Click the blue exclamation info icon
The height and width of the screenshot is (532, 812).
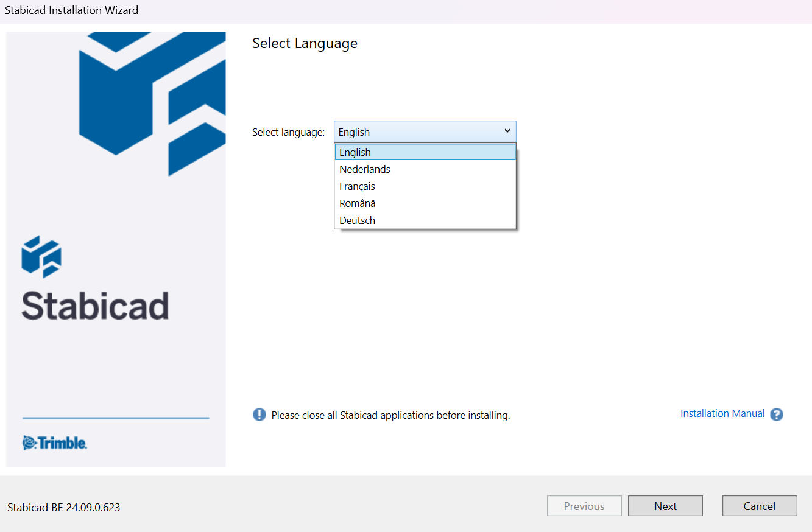(259, 415)
